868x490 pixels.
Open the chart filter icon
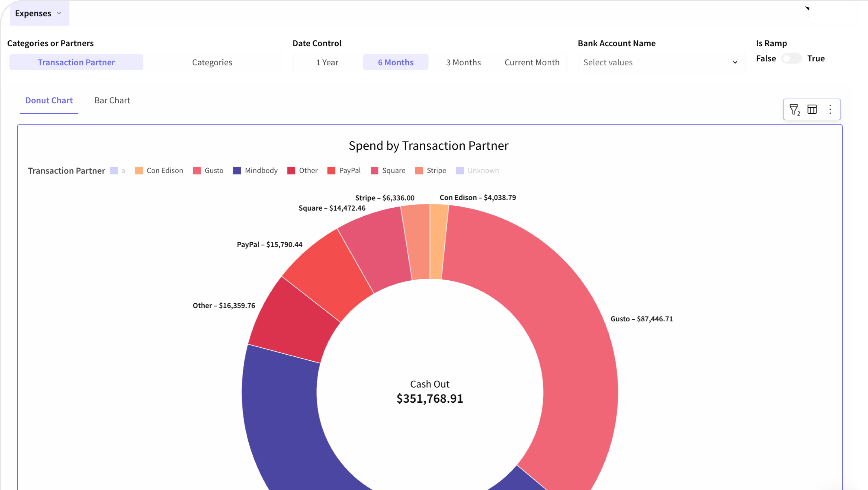click(x=794, y=109)
